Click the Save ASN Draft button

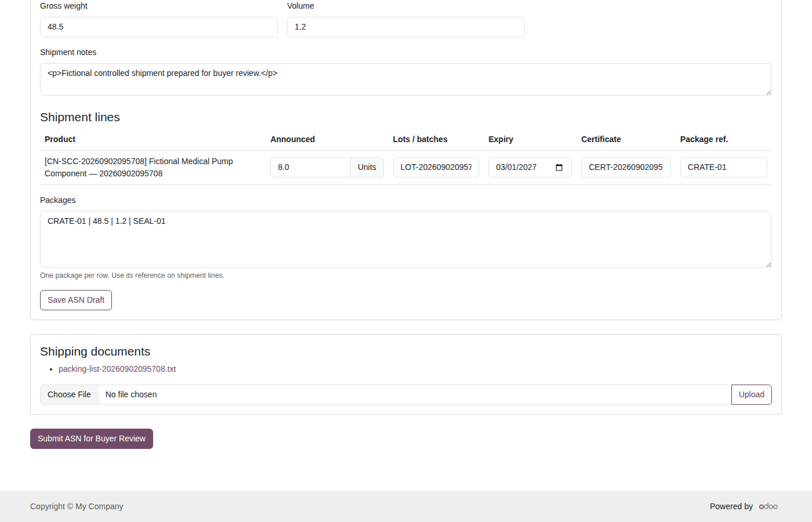pyautogui.click(x=76, y=300)
